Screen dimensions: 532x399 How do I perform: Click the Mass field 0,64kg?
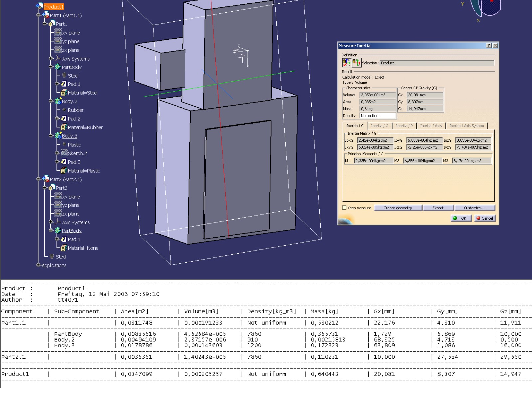378,109
